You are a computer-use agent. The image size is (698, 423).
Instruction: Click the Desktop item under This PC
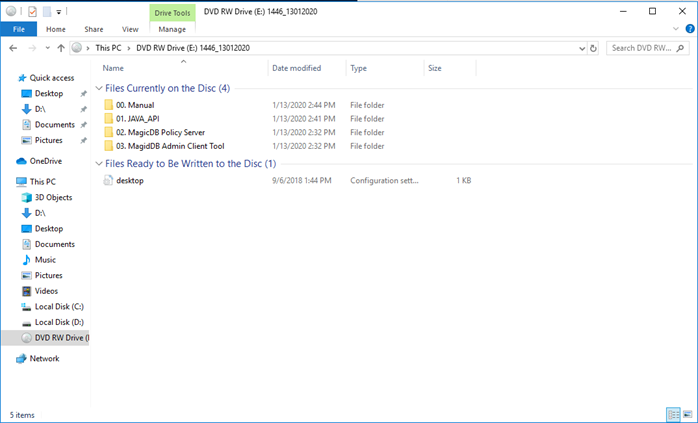pos(49,228)
